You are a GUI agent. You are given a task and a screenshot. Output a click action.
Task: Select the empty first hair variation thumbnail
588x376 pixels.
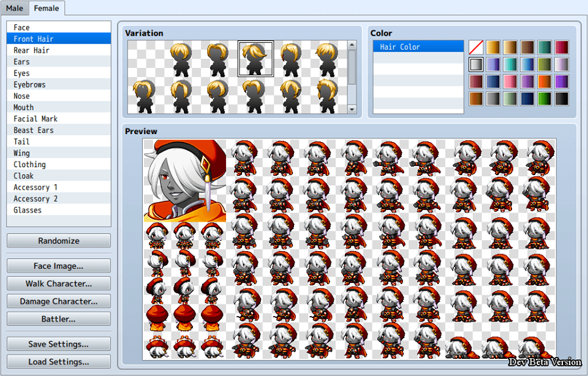(x=146, y=59)
